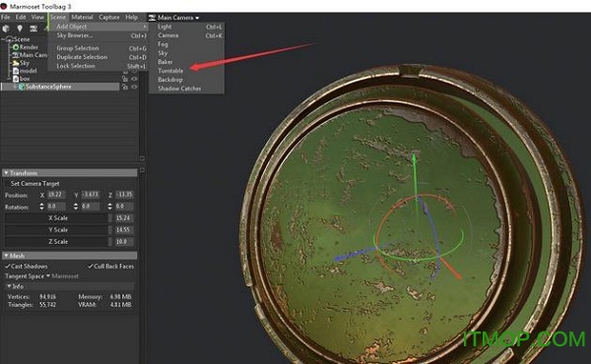Click lock icon for SubstanceSphere row
The width and height of the screenshot is (591, 364).
[x=125, y=87]
